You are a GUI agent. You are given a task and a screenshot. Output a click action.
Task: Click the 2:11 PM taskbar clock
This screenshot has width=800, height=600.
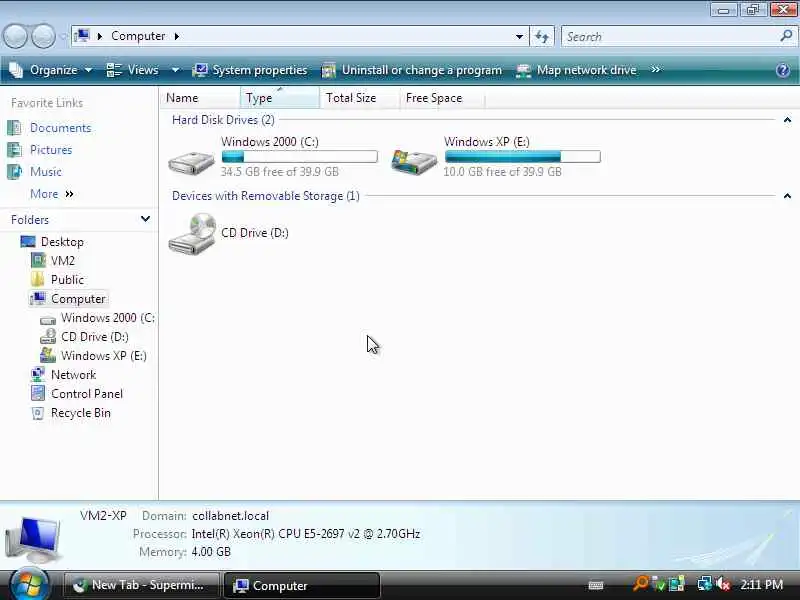coord(762,584)
